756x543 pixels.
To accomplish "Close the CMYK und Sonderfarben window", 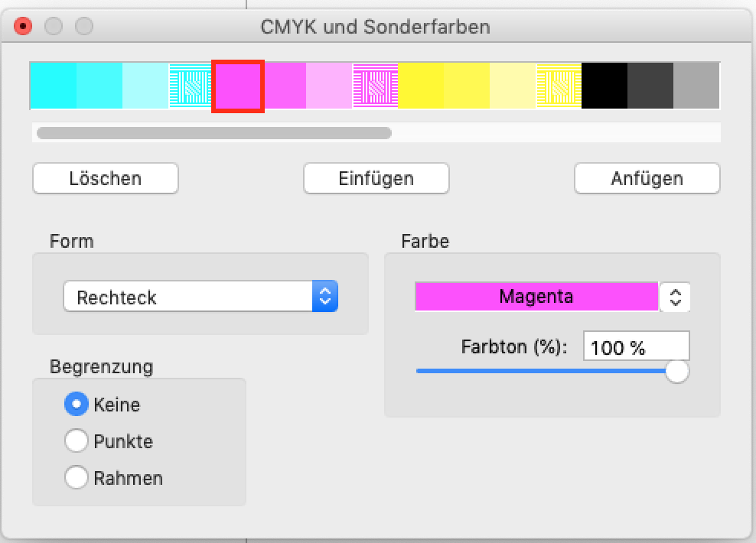I will [x=23, y=26].
